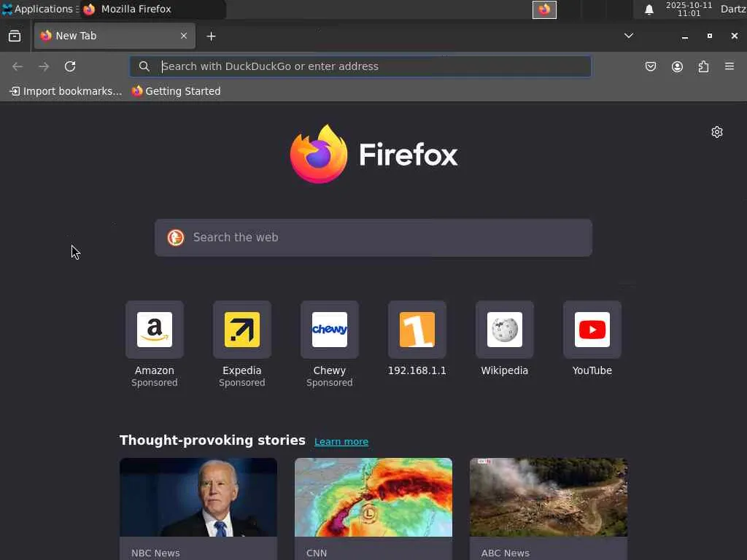Click the Amazon Sponsored label

(x=155, y=382)
